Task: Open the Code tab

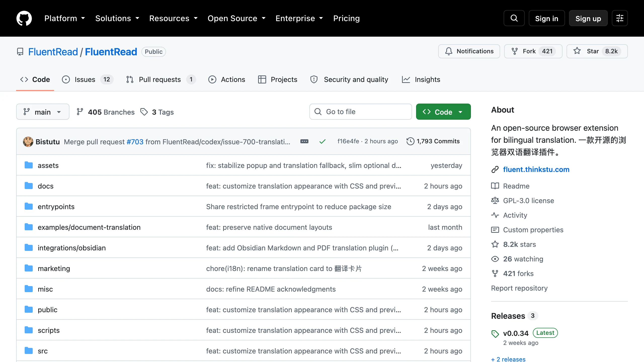Action: click(x=35, y=79)
